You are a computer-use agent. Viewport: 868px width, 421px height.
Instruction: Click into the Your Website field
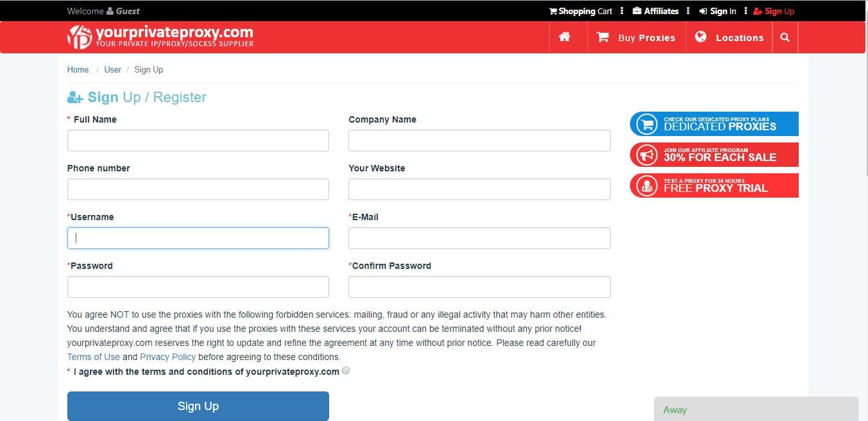click(479, 189)
